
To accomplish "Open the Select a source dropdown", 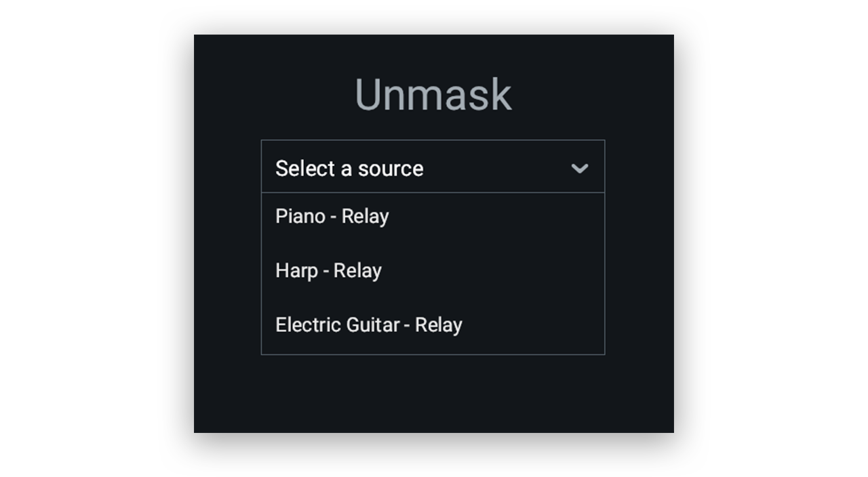I will [433, 167].
